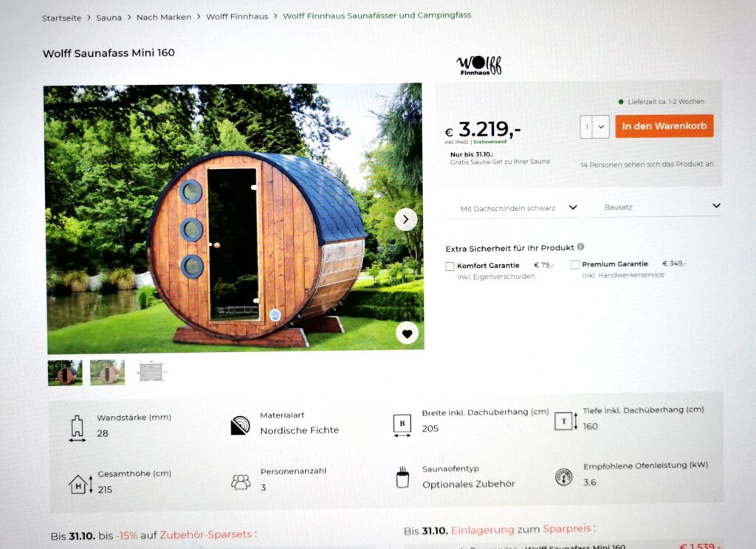Go to Sauna breadcrumb

109,18
